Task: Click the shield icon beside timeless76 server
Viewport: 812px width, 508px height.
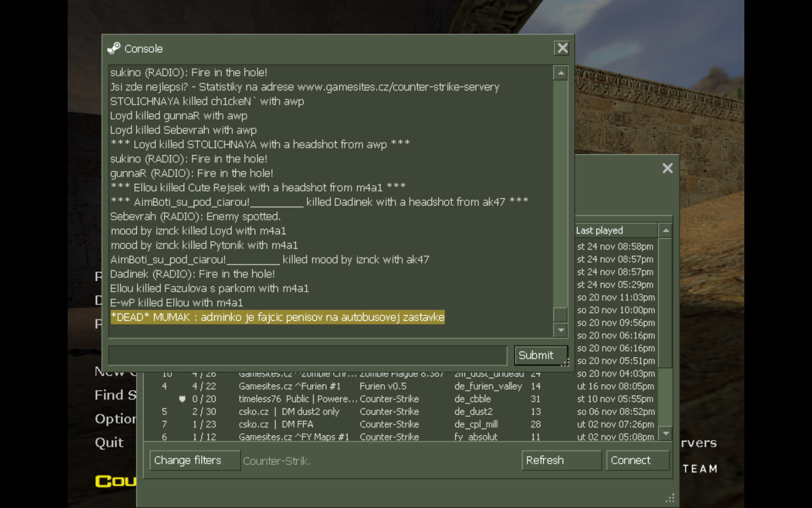Action: coord(182,399)
